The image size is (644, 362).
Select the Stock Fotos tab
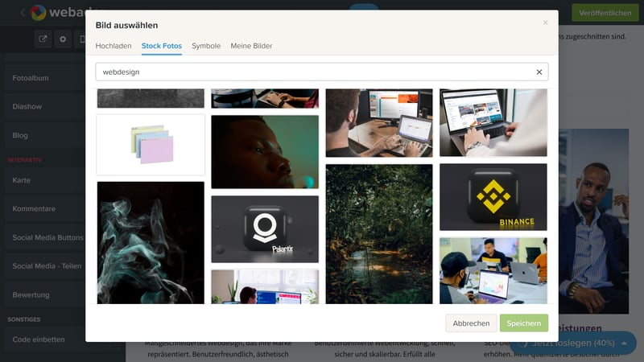pyautogui.click(x=162, y=46)
